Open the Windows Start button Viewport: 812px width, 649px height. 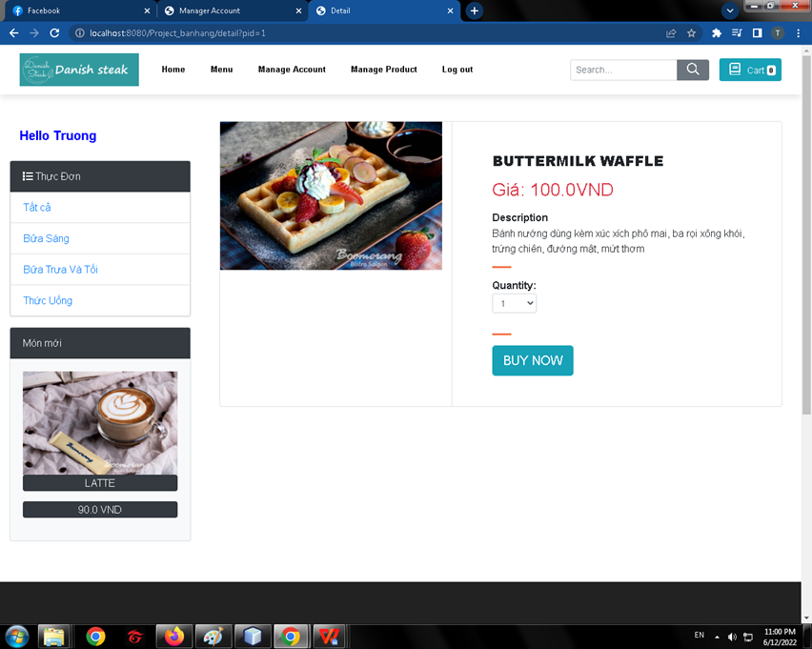tap(16, 636)
